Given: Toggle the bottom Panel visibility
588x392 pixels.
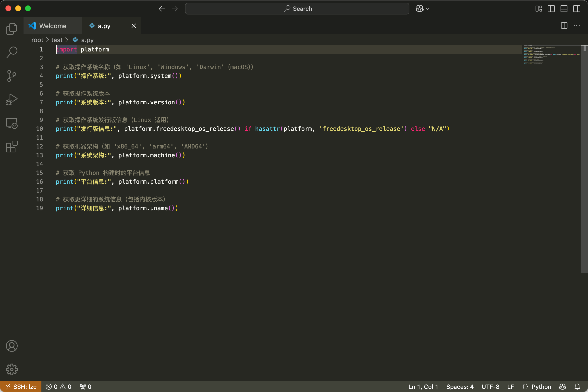Looking at the screenshot, I should (x=564, y=9).
